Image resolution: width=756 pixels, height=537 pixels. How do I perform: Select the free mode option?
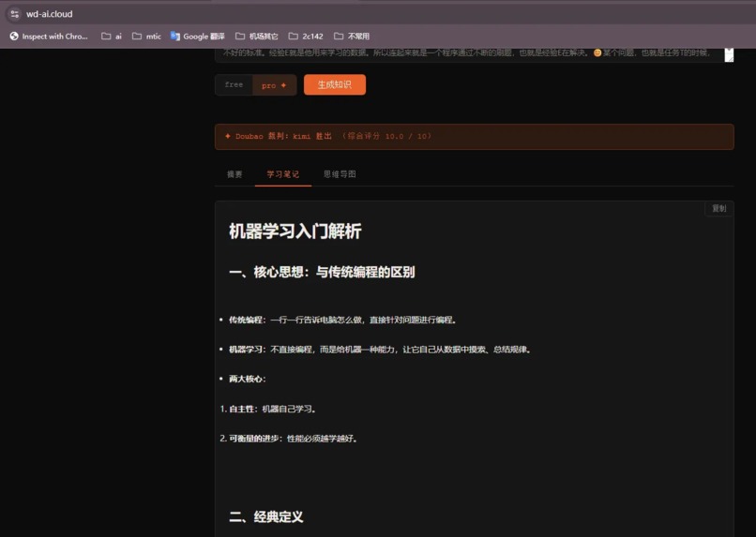234,84
